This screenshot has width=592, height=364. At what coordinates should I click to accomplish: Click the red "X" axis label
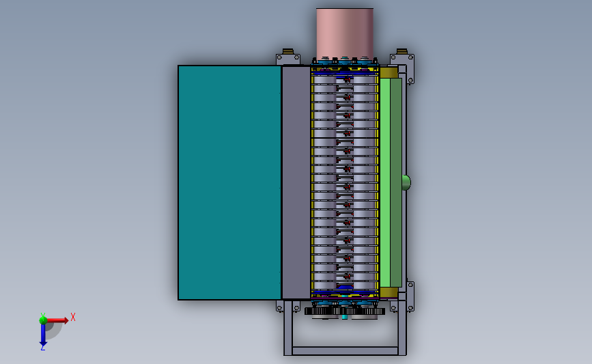[x=73, y=317]
